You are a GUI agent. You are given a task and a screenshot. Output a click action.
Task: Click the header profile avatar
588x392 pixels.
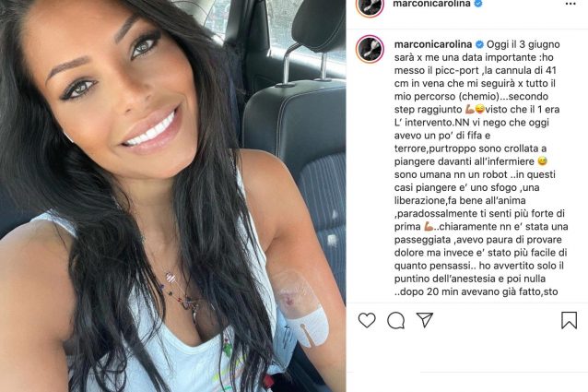pos(370,6)
